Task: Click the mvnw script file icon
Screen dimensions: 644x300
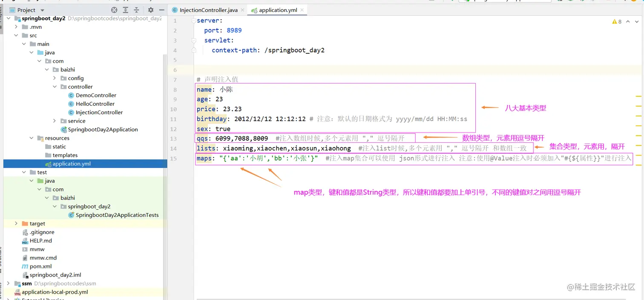Action: [x=25, y=249]
